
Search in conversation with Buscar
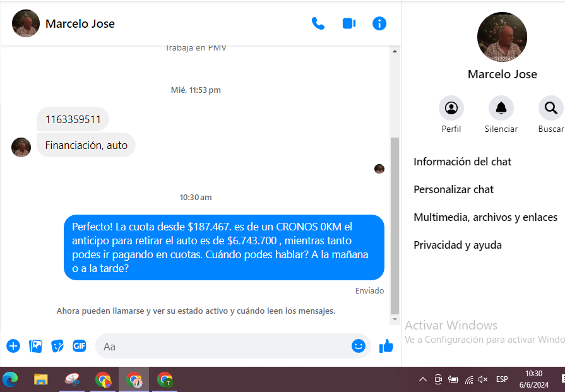(550, 109)
